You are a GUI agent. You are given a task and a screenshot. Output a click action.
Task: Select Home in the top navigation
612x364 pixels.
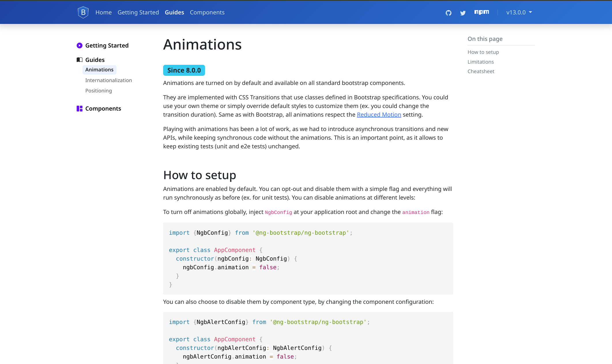pos(103,12)
